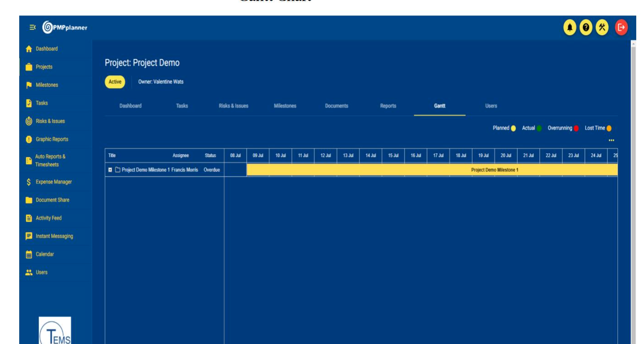Click the red Overrunning legend dot
The image size is (644, 344).
point(576,128)
